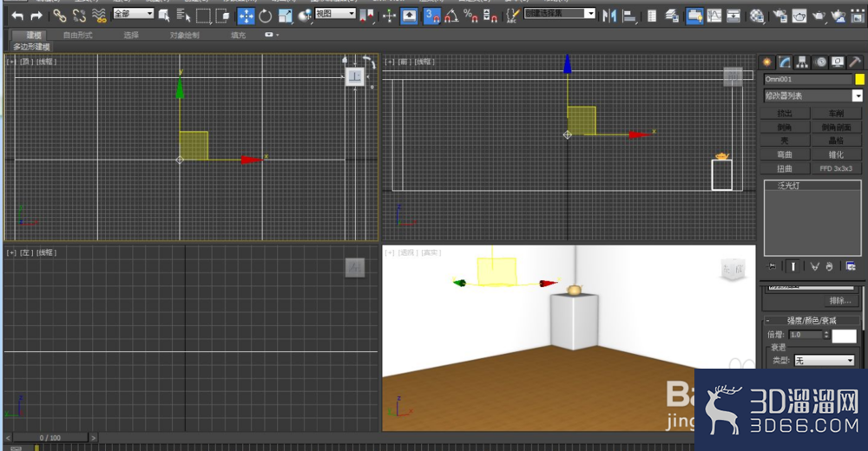This screenshot has width=868, height=451.
Task: Apply the FFD 3x3x3 modifier button
Action: [836, 169]
